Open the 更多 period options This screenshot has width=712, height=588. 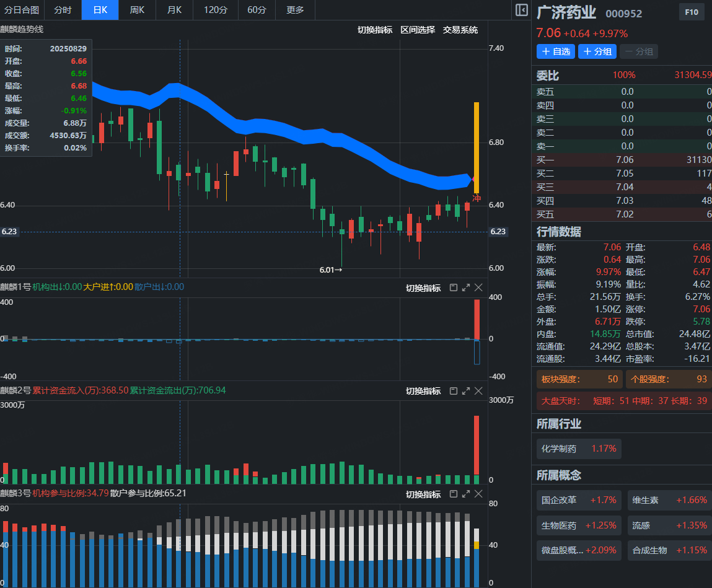pos(296,10)
